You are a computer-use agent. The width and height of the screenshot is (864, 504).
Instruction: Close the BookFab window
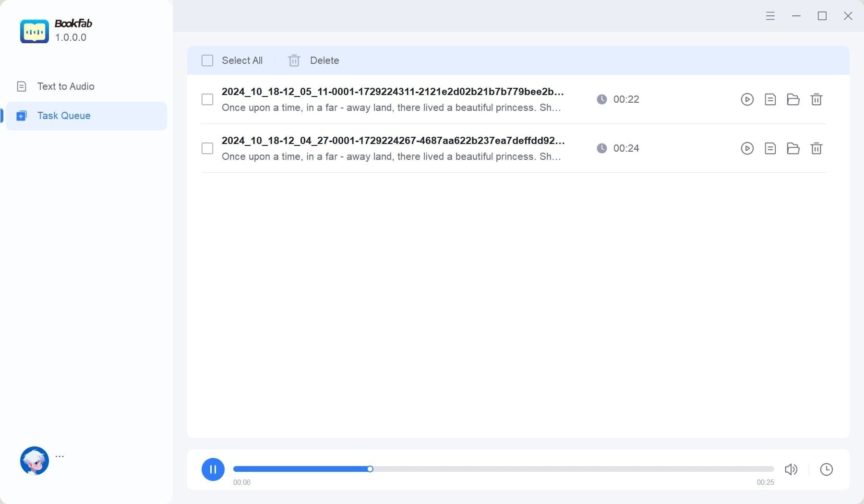pyautogui.click(x=848, y=16)
